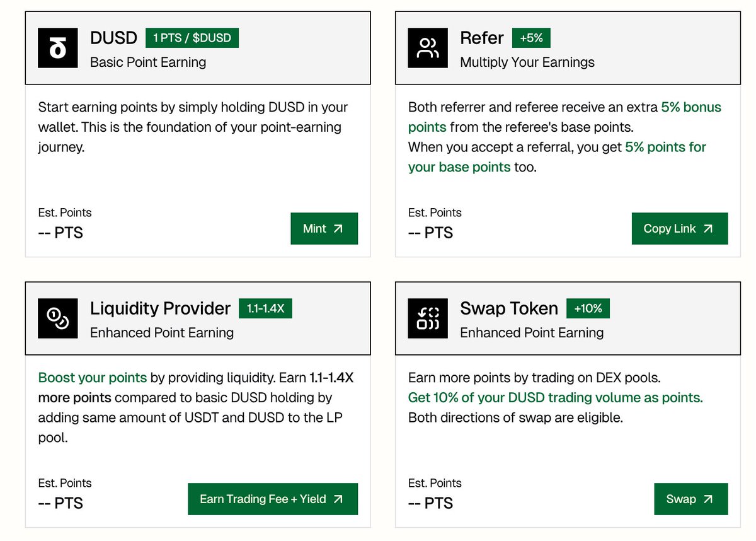Image resolution: width=756 pixels, height=541 pixels.
Task: Click "Boost your points" green text
Action: [x=93, y=378]
